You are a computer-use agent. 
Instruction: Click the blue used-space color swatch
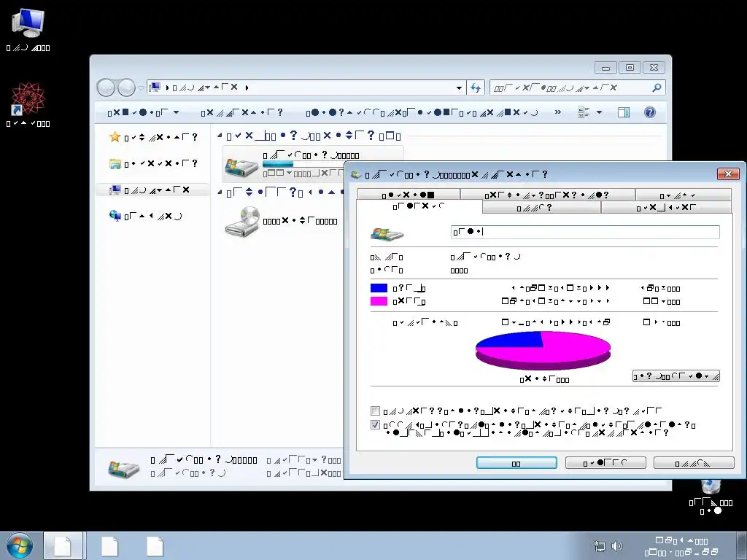[x=379, y=287]
